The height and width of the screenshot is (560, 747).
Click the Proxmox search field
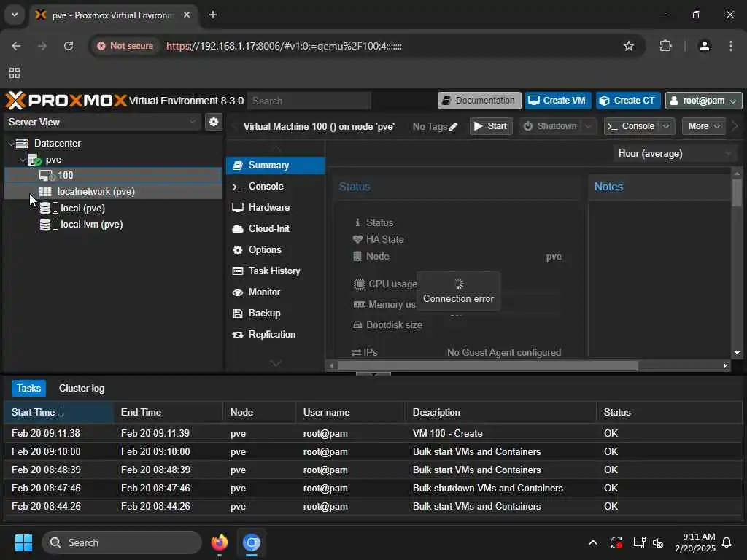coord(309,101)
